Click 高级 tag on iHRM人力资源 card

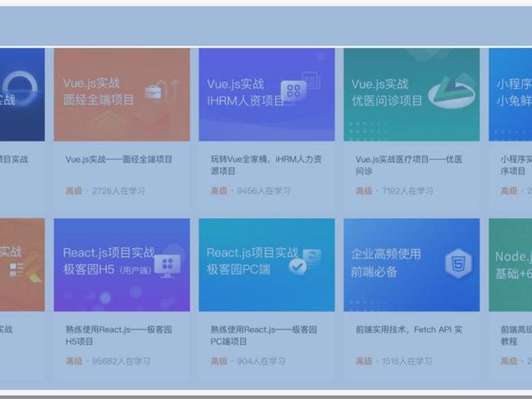pos(219,191)
